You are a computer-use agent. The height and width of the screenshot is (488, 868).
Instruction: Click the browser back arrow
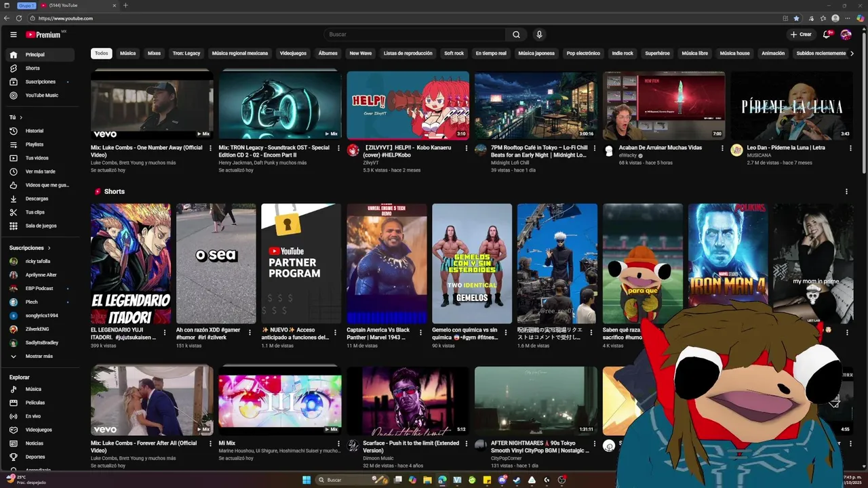7,18
